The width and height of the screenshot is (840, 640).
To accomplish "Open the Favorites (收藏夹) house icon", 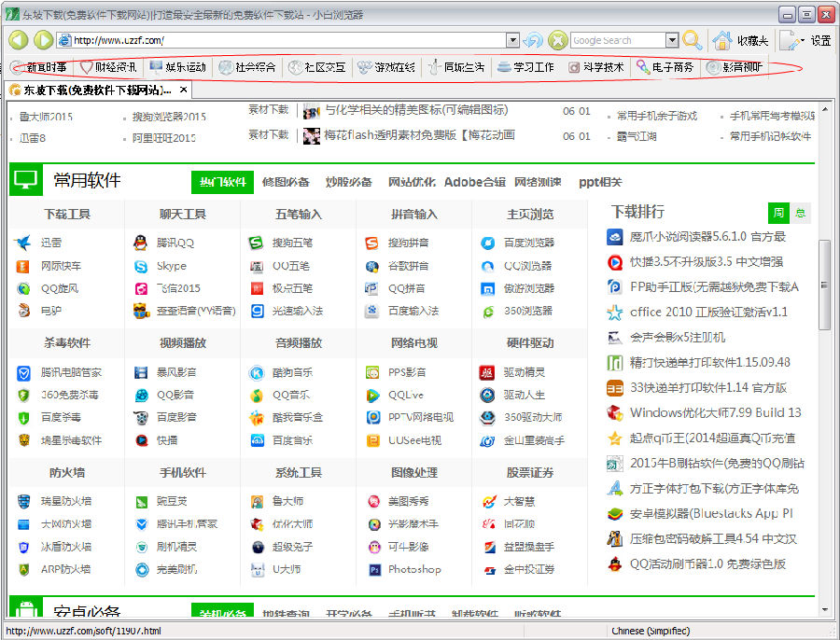I will point(722,40).
